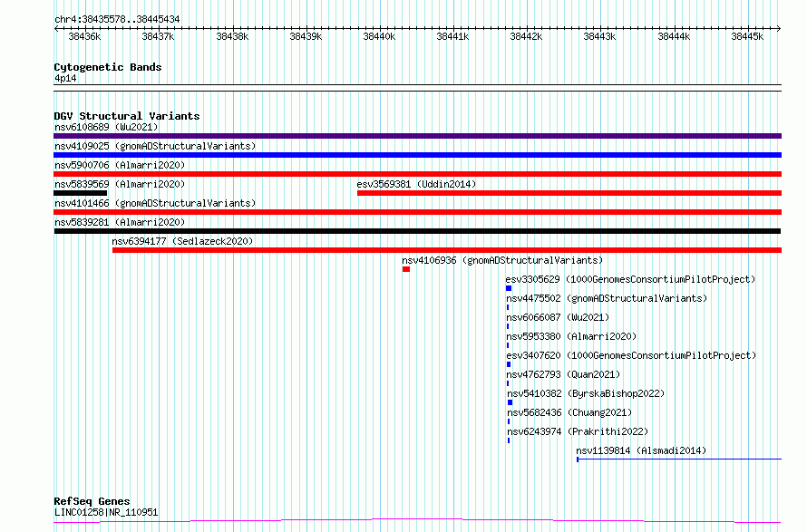Click the nsv6108689 (Wu2021) variant label
Image resolution: width=807 pixels, height=532 pixels.
106,127
